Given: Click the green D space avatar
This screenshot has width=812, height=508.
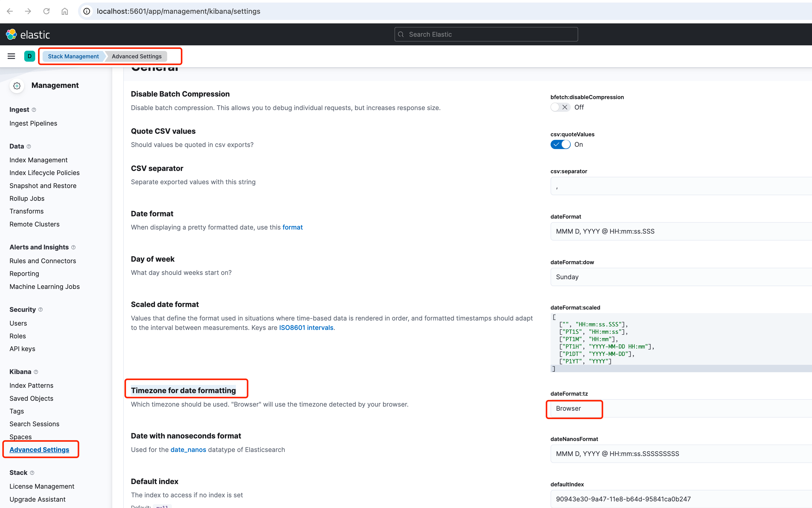Looking at the screenshot, I should pos(30,56).
